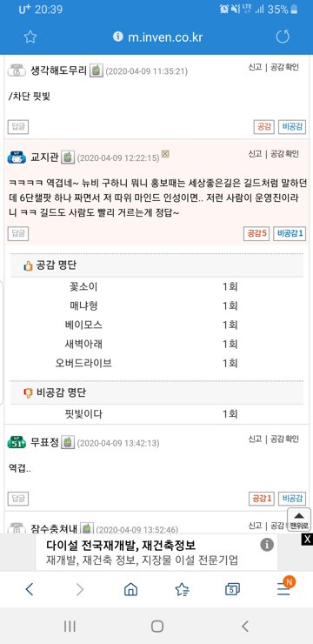Tap 비공감1 on 교지관's comment
313x644 pixels.
(290, 234)
